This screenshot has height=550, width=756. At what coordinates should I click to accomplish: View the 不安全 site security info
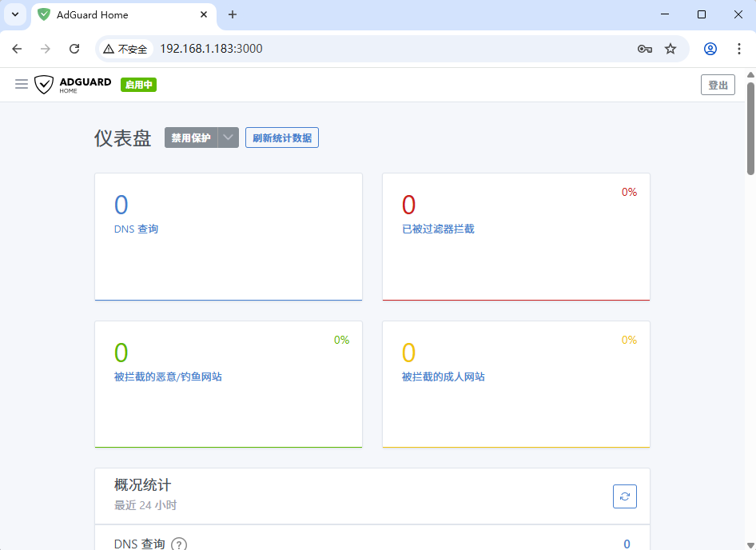(x=125, y=49)
